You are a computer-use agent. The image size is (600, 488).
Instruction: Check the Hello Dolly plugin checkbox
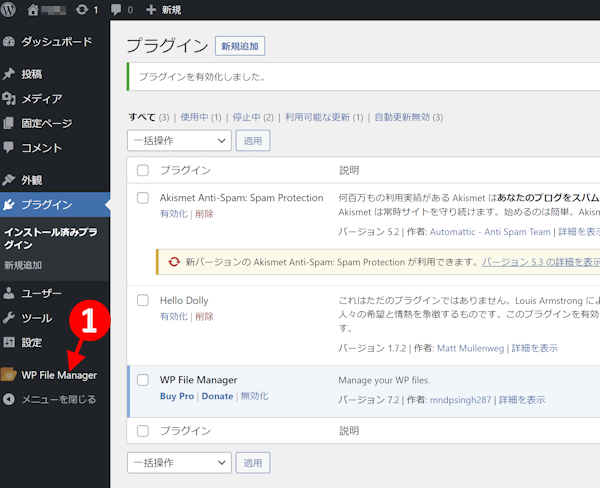click(143, 300)
